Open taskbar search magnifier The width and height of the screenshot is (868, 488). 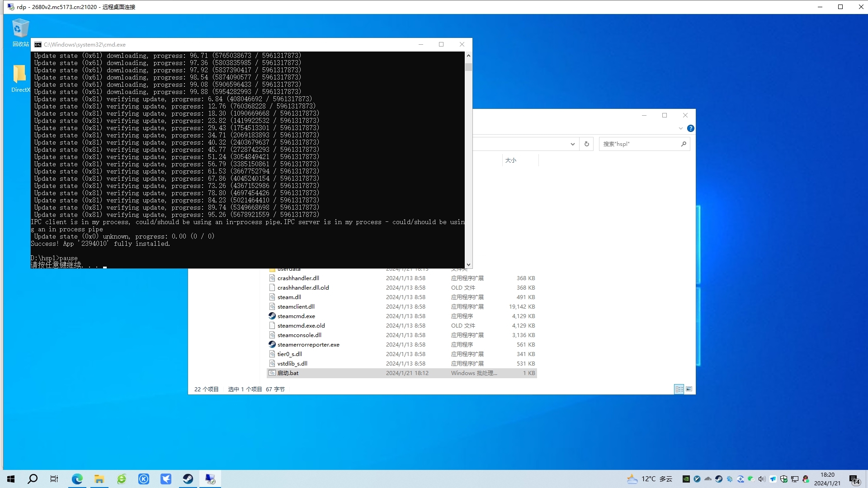(x=33, y=479)
